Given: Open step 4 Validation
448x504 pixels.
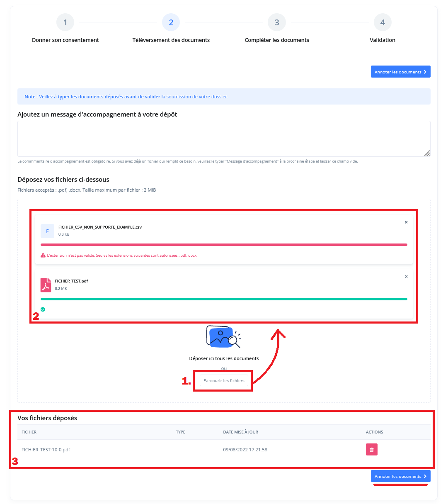Looking at the screenshot, I should [x=382, y=22].
